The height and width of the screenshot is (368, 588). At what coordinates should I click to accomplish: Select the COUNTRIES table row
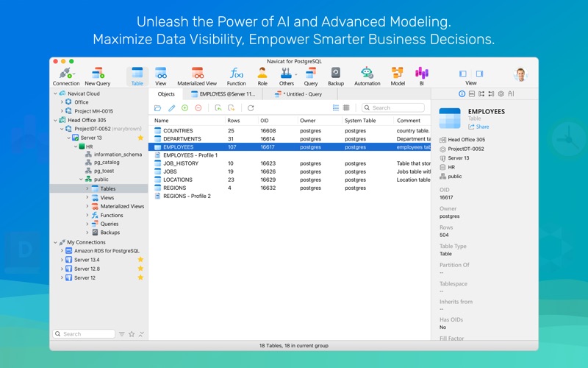point(290,131)
